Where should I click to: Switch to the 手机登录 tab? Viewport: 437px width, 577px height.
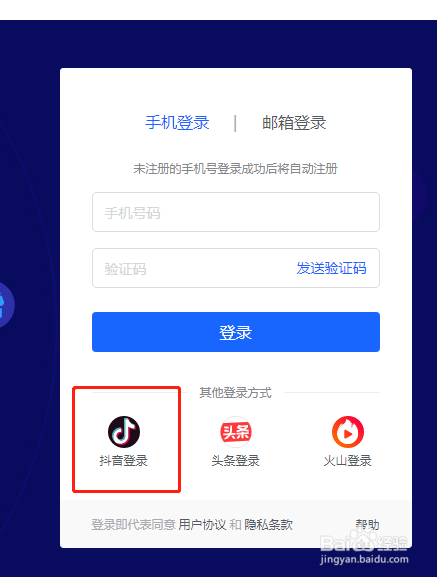pyautogui.click(x=177, y=123)
